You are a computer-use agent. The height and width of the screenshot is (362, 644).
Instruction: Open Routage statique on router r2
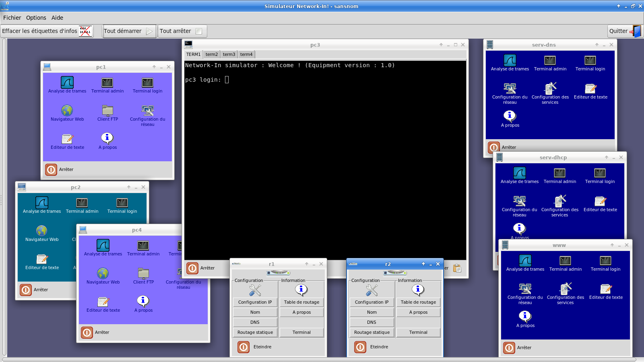(x=372, y=332)
